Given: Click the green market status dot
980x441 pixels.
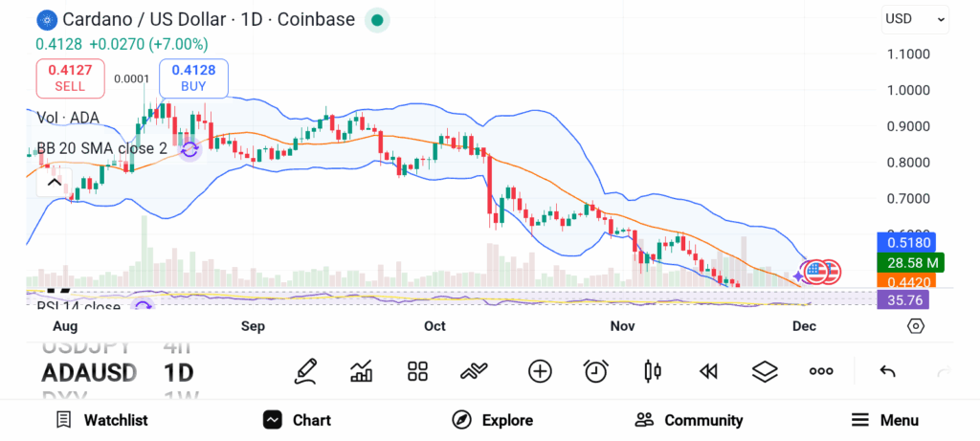Looking at the screenshot, I should pos(377,19).
